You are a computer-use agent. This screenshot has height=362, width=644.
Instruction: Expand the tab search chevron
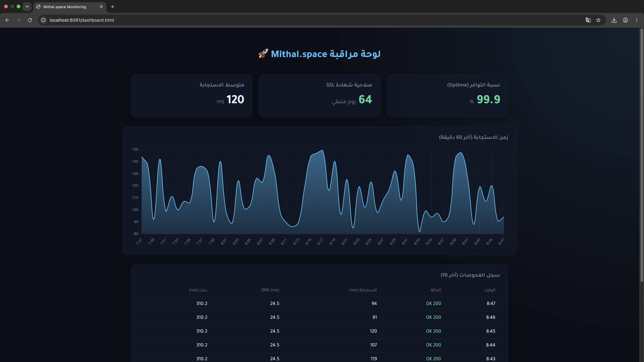(x=27, y=6)
